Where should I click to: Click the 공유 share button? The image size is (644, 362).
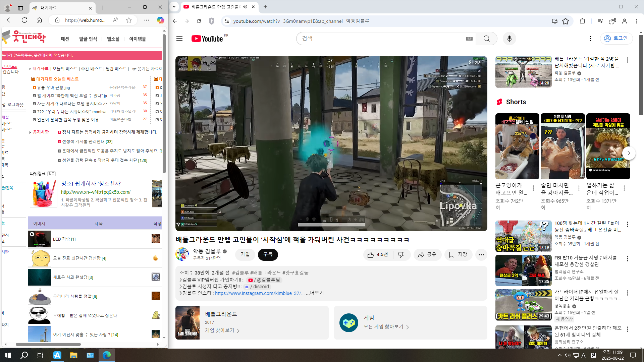427,255
